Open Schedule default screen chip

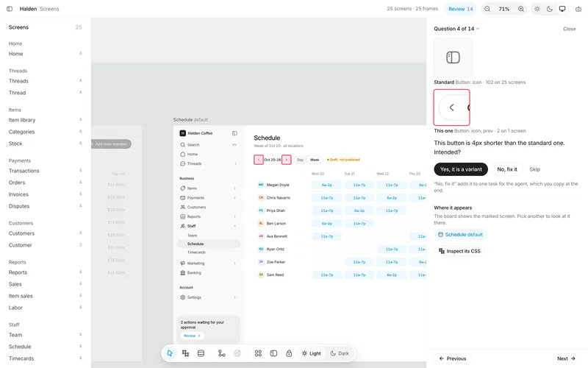coord(461,235)
